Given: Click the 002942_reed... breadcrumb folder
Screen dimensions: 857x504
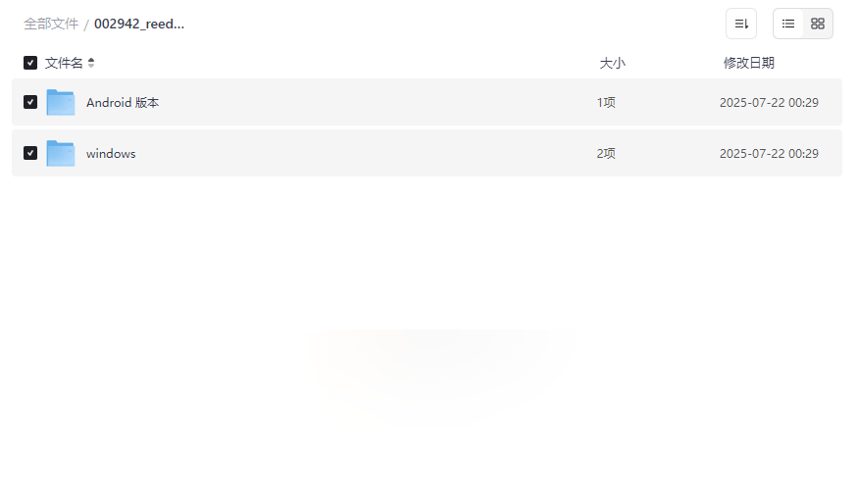Looking at the screenshot, I should [x=139, y=24].
